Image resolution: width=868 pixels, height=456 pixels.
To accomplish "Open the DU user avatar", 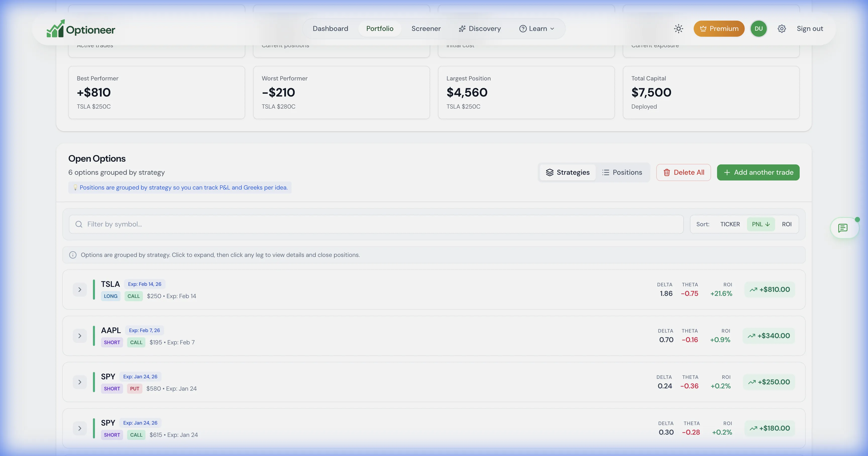I will point(758,29).
